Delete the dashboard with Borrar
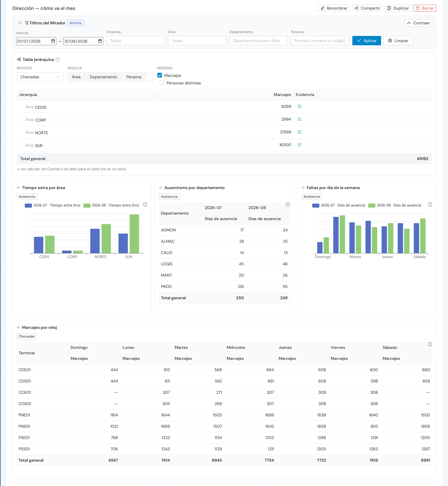This screenshot has width=448, height=486. pos(425,8)
